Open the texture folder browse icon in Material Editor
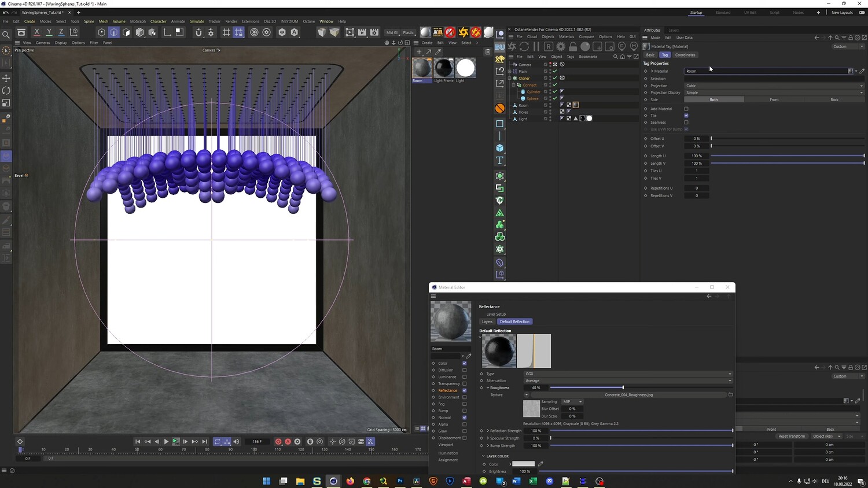Image resolution: width=868 pixels, height=488 pixels. pyautogui.click(x=730, y=395)
